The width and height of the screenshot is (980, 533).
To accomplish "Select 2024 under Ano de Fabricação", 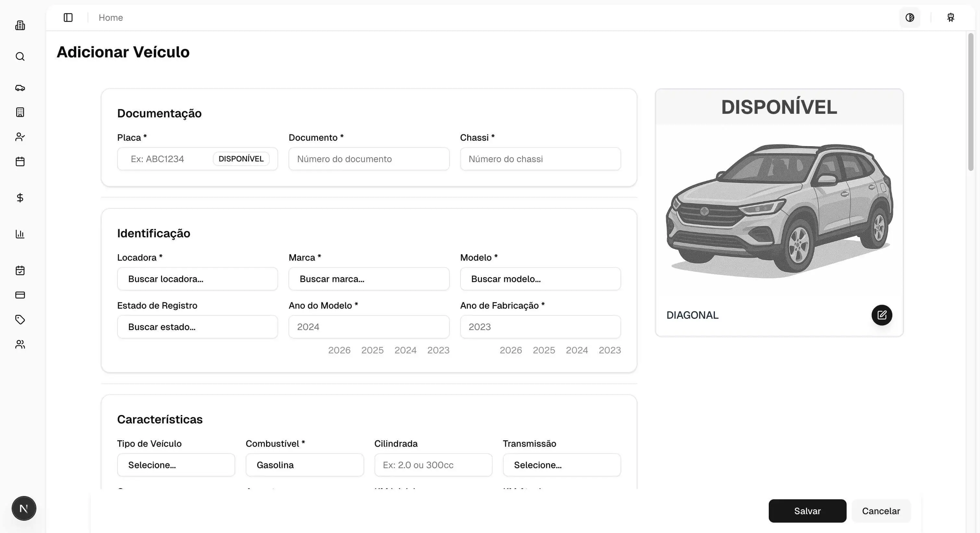I will click(x=577, y=350).
